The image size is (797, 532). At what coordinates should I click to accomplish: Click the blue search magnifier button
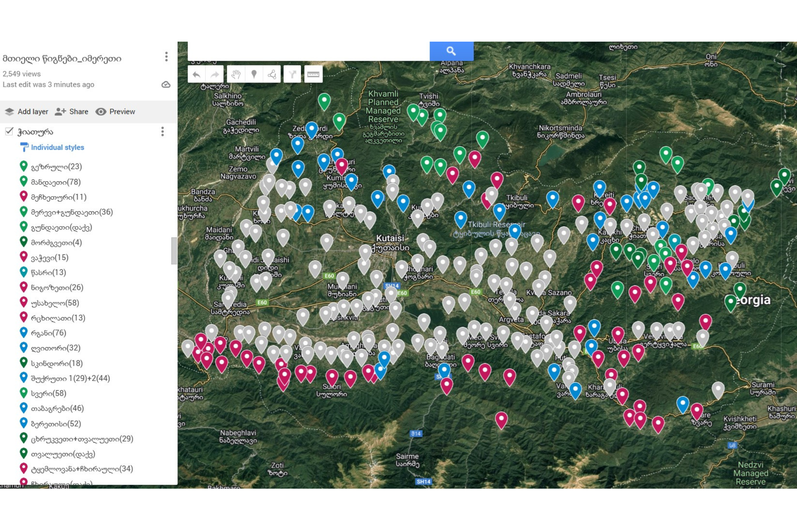coord(451,51)
